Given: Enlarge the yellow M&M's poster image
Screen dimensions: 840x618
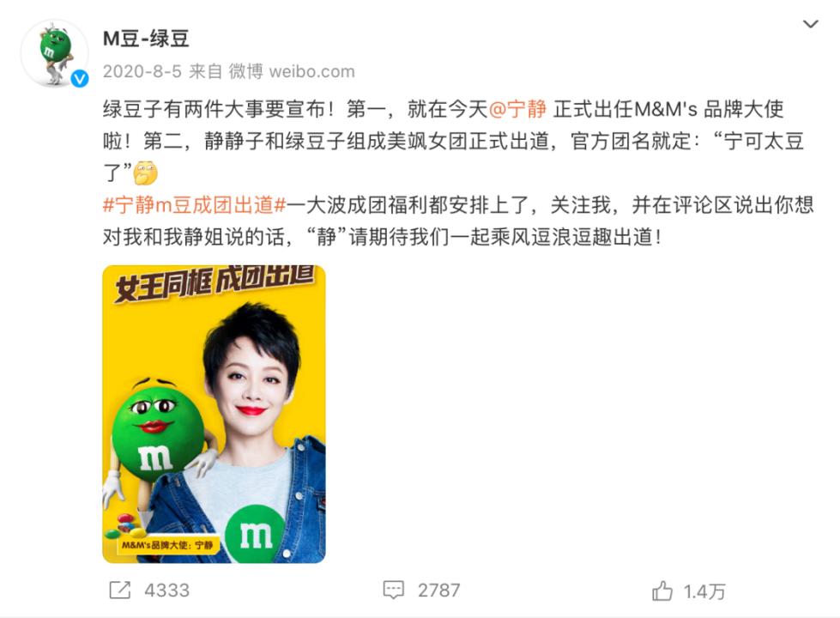Looking at the screenshot, I should click(214, 414).
